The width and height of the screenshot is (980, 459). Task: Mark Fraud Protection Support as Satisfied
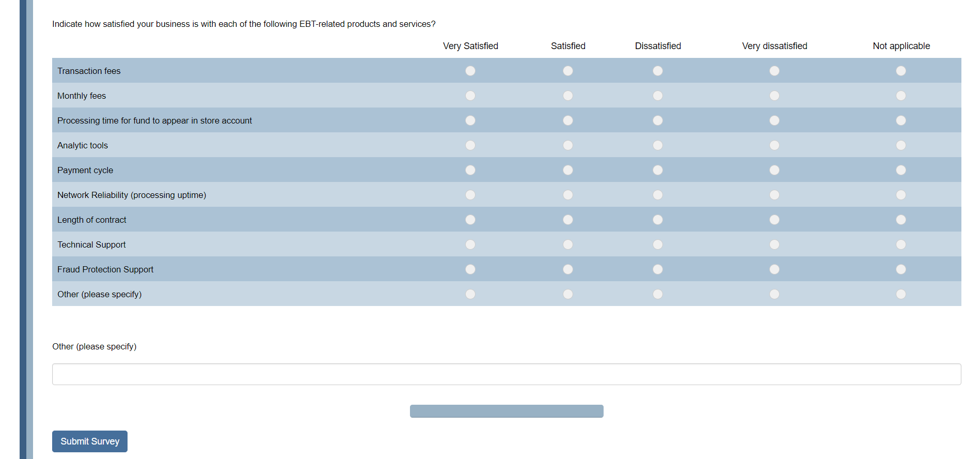[568, 269]
